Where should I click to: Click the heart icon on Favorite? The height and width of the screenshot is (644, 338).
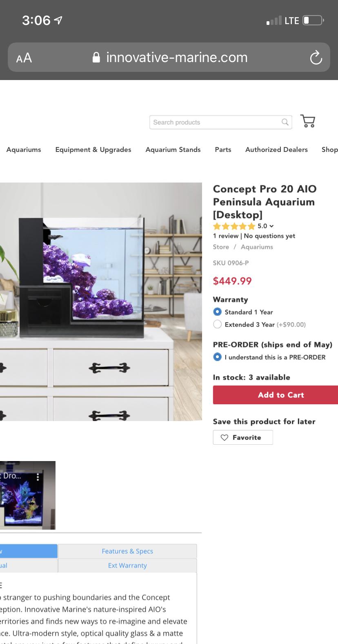tap(224, 437)
